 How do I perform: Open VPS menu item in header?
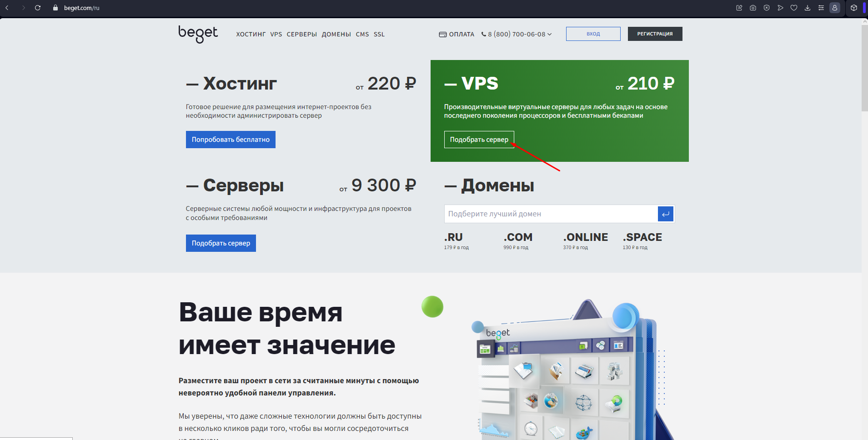point(276,34)
